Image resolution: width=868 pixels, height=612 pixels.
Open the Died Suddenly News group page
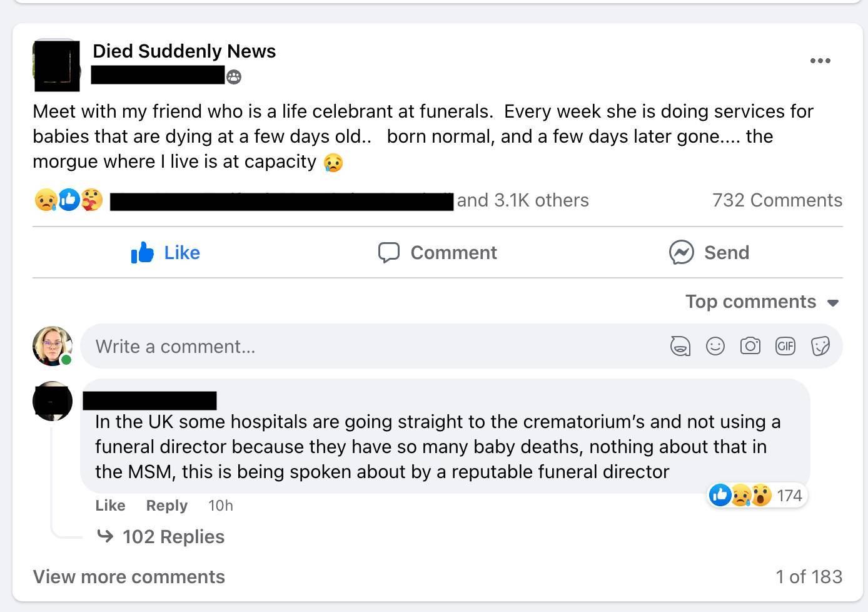coord(184,51)
